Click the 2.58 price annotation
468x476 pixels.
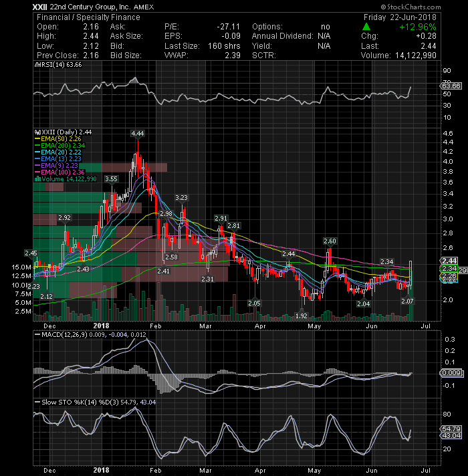(x=171, y=257)
